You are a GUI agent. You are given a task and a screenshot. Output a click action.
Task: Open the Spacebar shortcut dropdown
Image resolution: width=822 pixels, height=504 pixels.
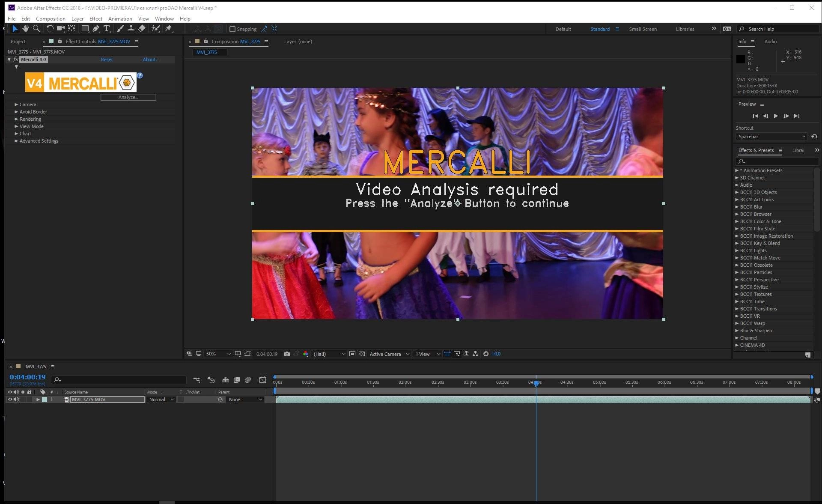tap(772, 137)
